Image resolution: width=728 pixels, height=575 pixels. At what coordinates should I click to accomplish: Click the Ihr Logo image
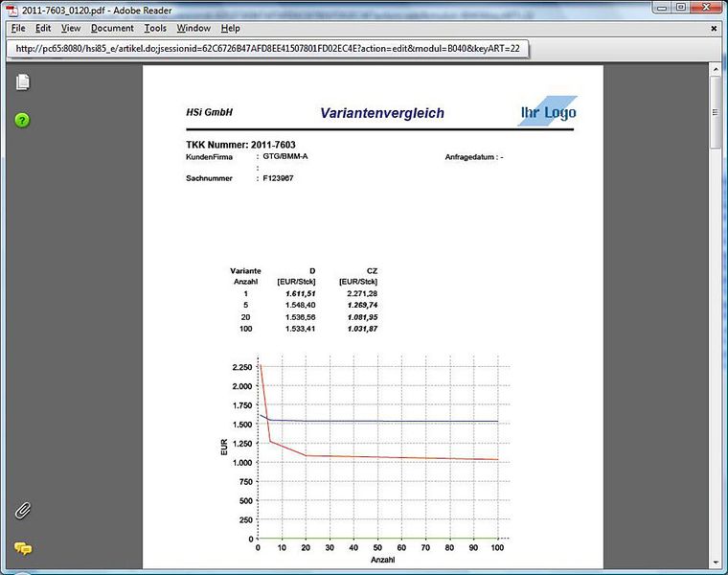click(548, 111)
